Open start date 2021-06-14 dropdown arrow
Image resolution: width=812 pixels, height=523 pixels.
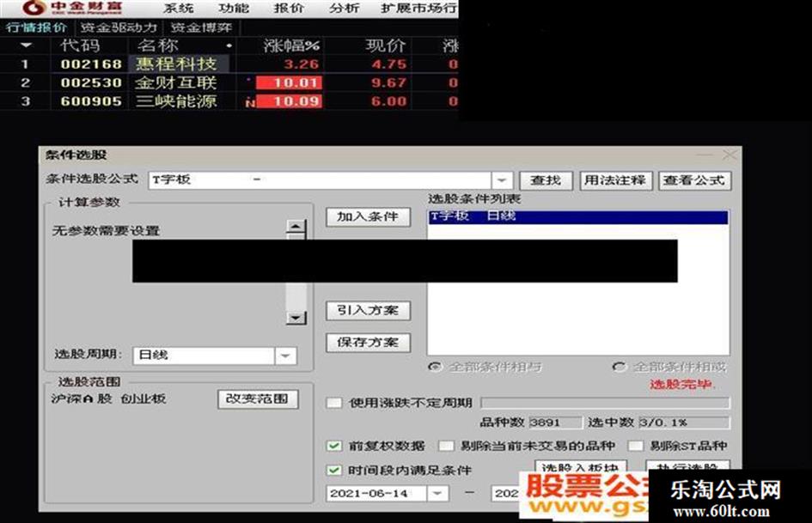pos(437,493)
